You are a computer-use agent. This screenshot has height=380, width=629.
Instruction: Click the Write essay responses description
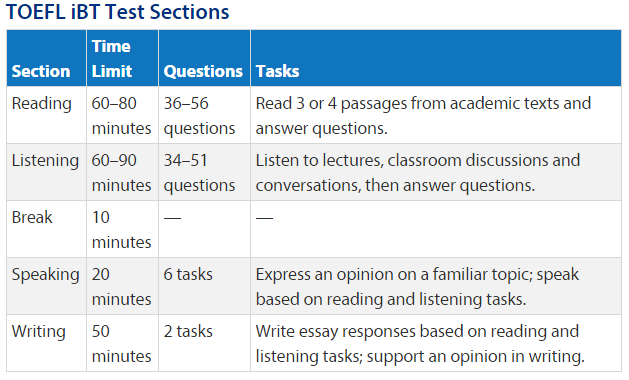point(420,344)
